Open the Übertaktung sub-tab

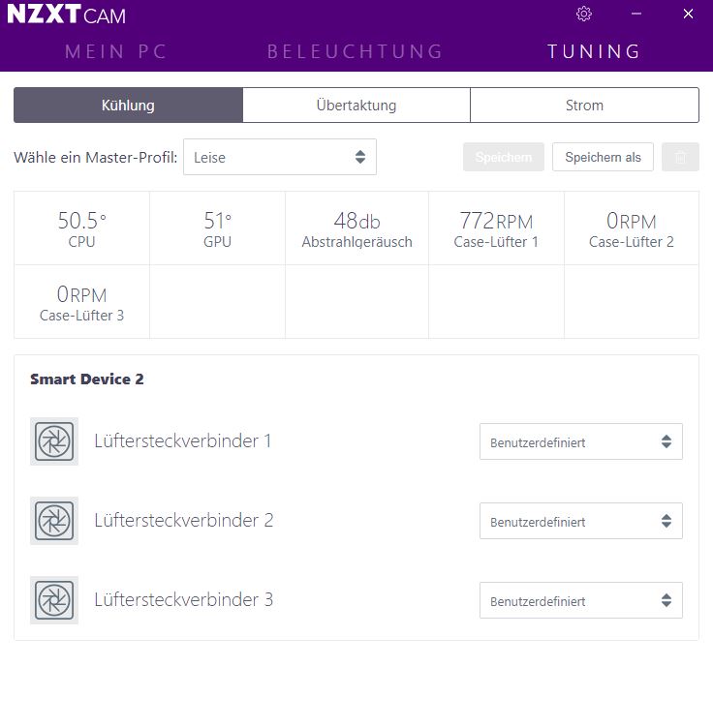(356, 105)
